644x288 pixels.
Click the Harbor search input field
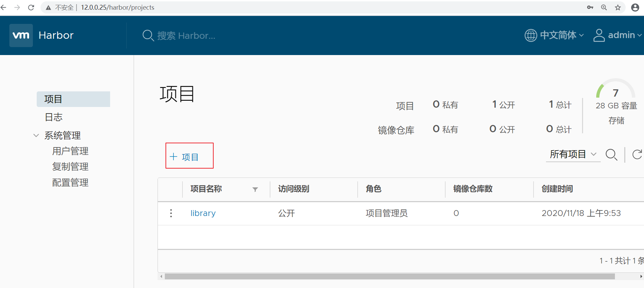pos(186,36)
